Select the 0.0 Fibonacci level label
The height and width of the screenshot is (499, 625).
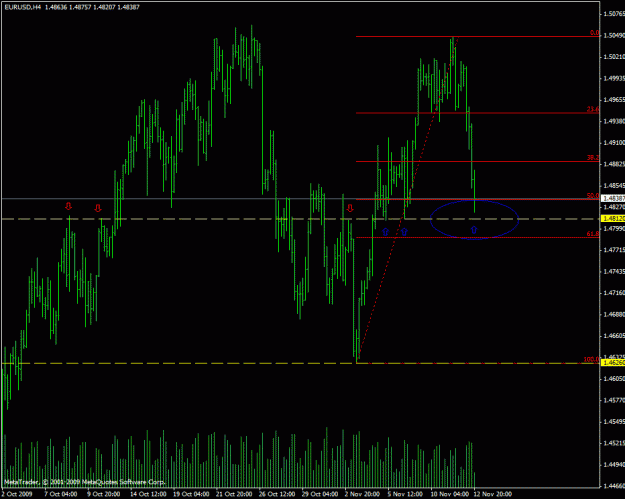click(x=594, y=33)
